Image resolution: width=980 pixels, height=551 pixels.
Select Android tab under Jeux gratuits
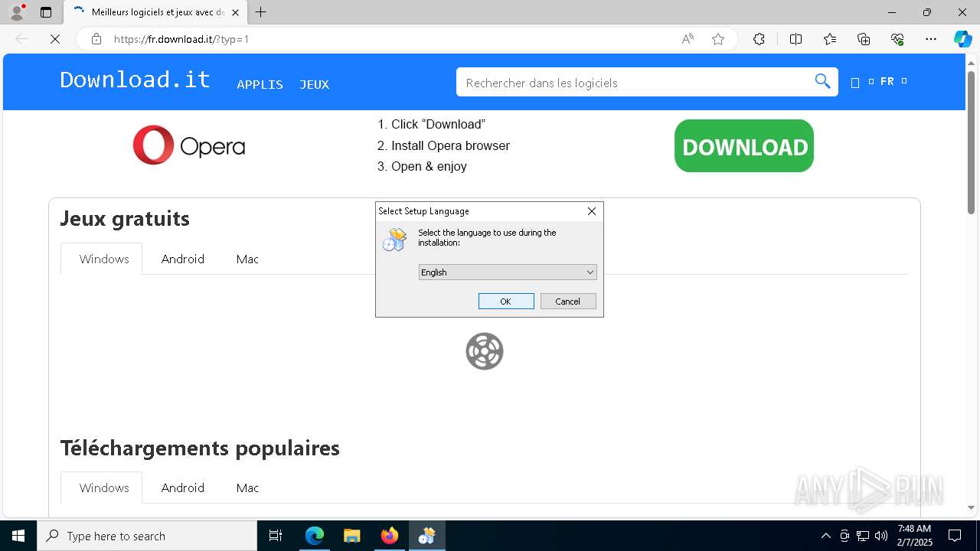183,259
